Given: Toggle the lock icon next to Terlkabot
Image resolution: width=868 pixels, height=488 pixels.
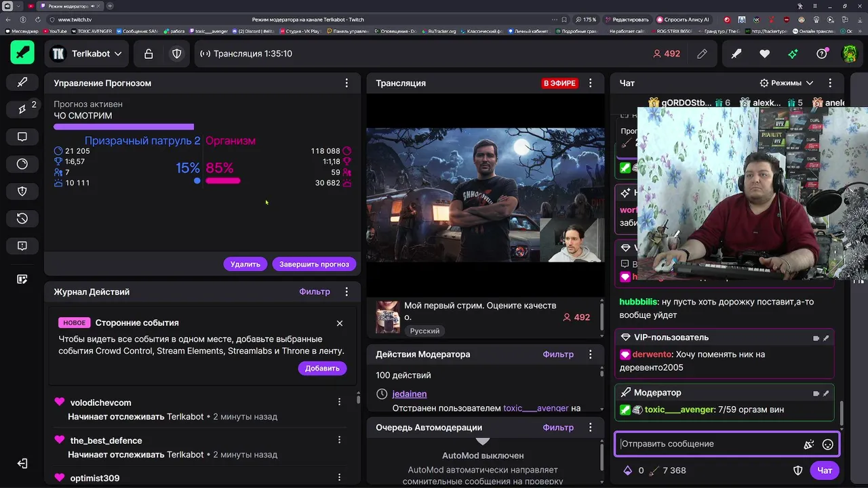Looking at the screenshot, I should pyautogui.click(x=149, y=54).
